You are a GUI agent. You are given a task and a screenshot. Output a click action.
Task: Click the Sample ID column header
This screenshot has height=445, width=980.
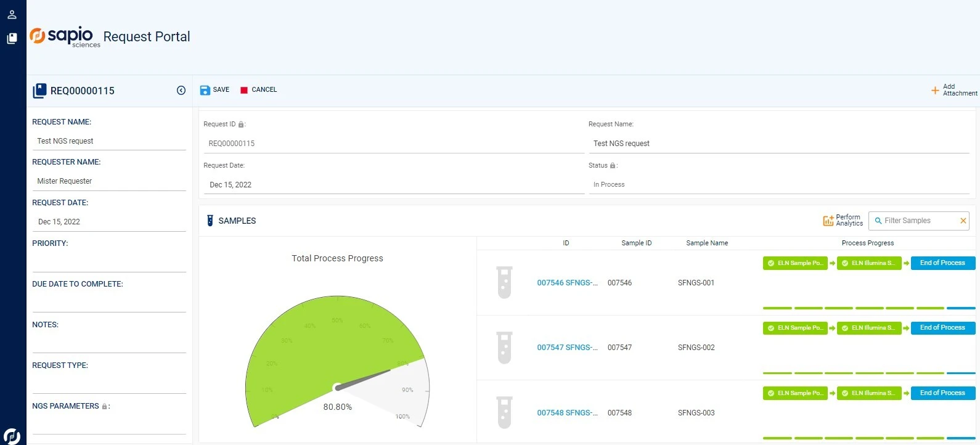(x=637, y=243)
